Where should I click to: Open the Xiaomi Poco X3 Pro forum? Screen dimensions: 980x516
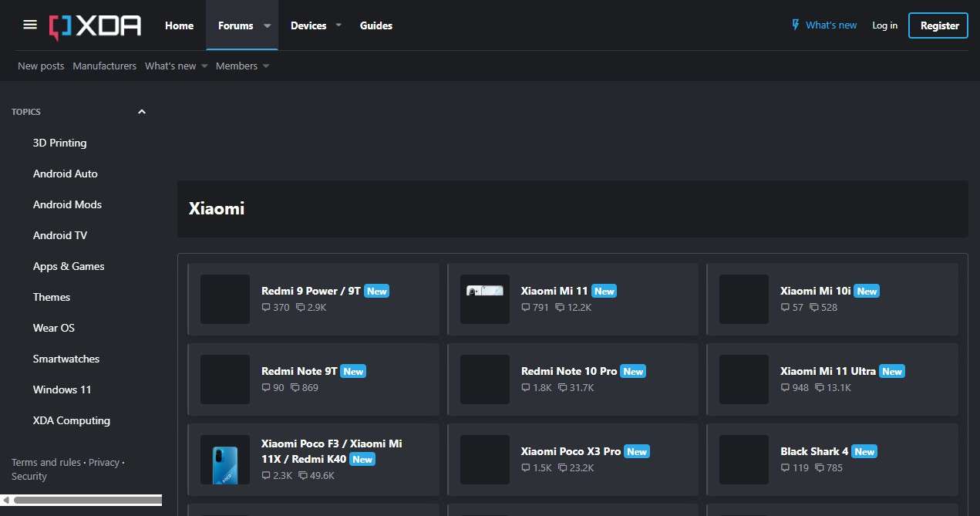[571, 451]
